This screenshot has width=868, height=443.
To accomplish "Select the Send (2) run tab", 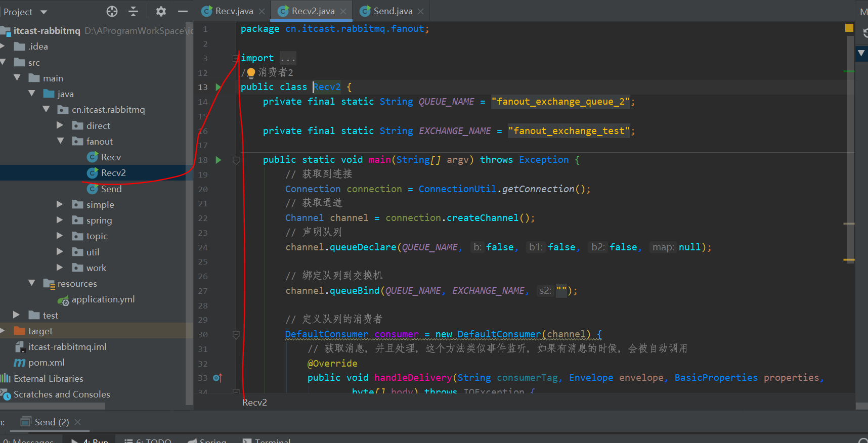I will [x=51, y=422].
